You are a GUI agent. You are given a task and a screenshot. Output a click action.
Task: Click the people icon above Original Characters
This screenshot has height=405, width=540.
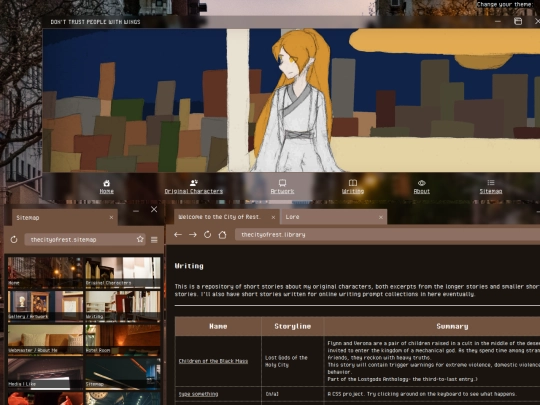(x=194, y=183)
